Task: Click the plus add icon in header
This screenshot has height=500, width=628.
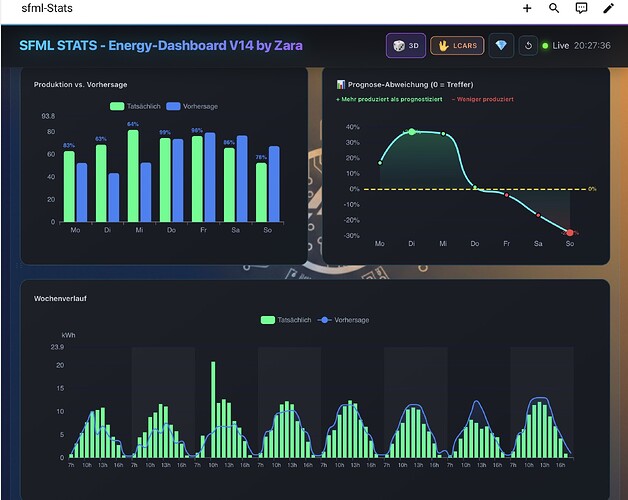Action: coord(527,8)
